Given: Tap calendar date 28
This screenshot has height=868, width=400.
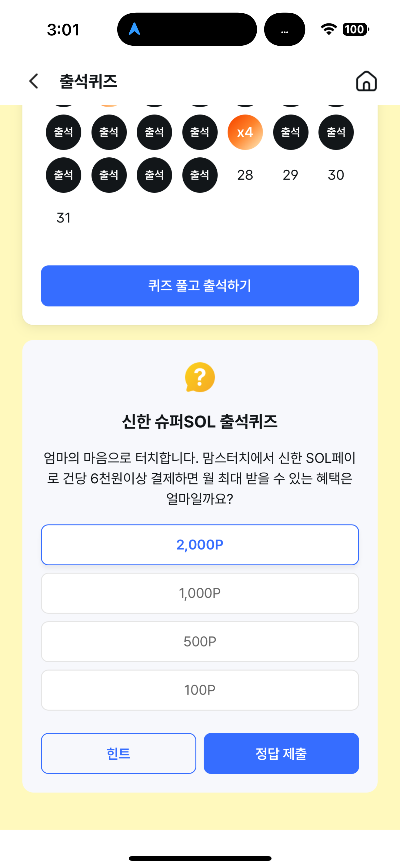Looking at the screenshot, I should (245, 175).
